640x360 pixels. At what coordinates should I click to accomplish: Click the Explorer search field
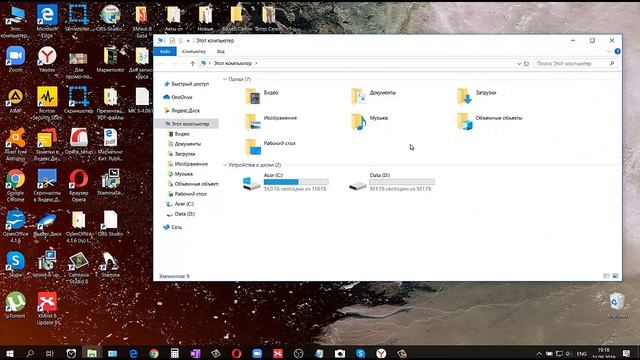click(575, 64)
